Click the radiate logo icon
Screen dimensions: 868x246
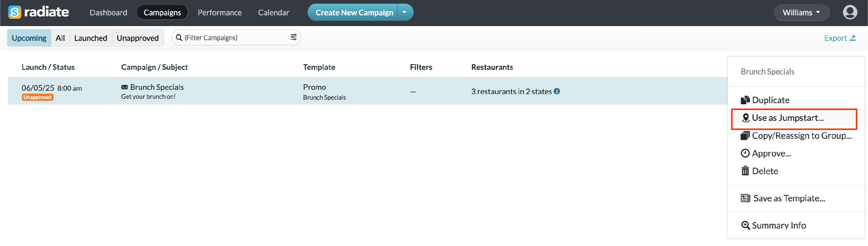tap(14, 12)
